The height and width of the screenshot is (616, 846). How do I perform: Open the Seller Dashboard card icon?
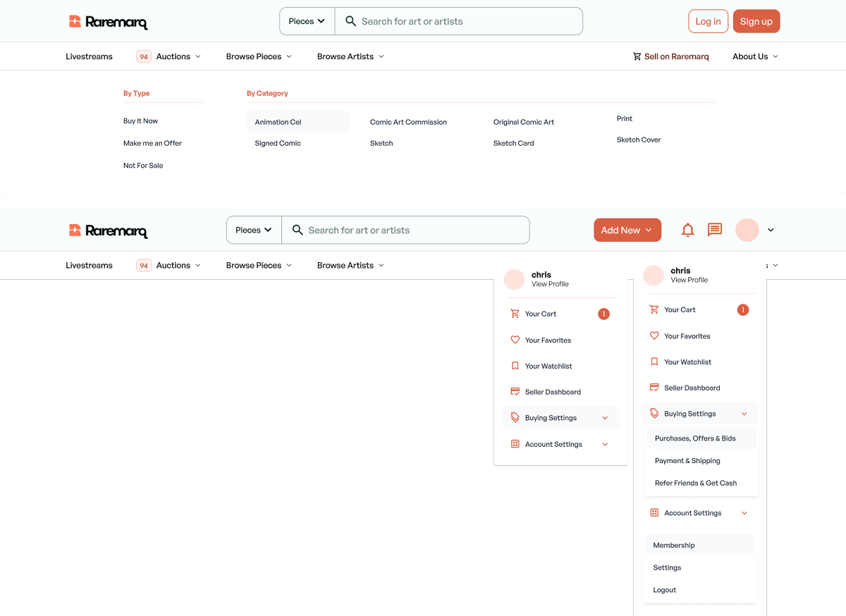pos(515,391)
